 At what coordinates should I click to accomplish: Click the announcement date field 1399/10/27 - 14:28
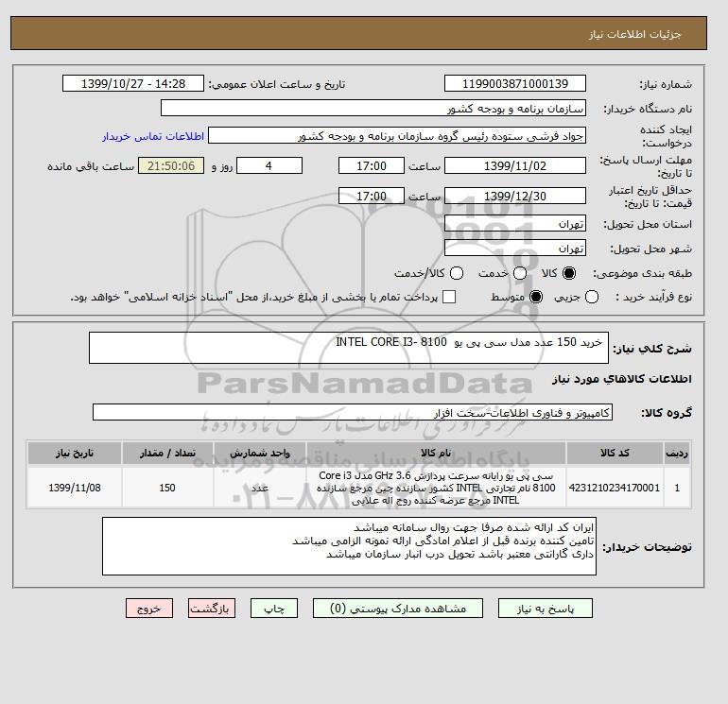pos(133,83)
